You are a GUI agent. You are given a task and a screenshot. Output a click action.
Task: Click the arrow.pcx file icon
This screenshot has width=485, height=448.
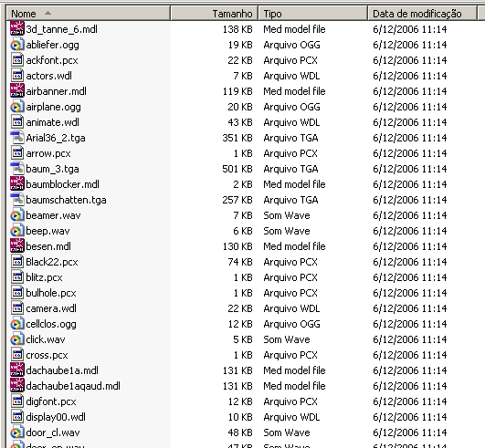(17, 153)
